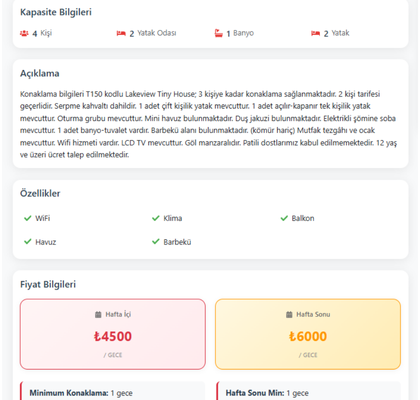Viewport: 420px width, 400px height.
Task: Click the Minimum Konaklama 1 gece box
Action: pos(113,392)
